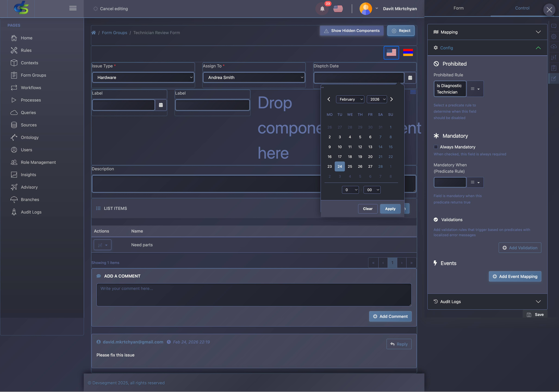Click Add Event Mapping button
The image size is (559, 392).
click(515, 276)
